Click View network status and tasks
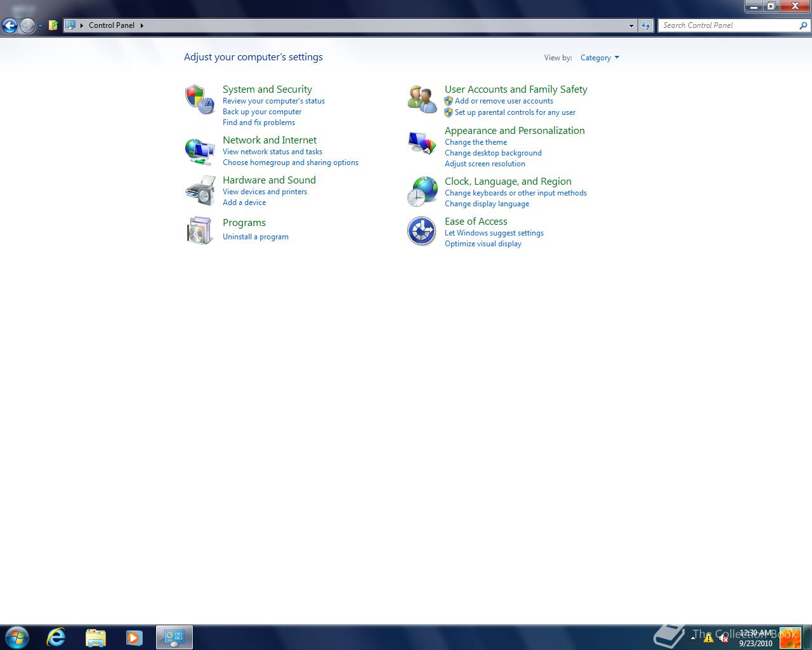 pyautogui.click(x=272, y=152)
